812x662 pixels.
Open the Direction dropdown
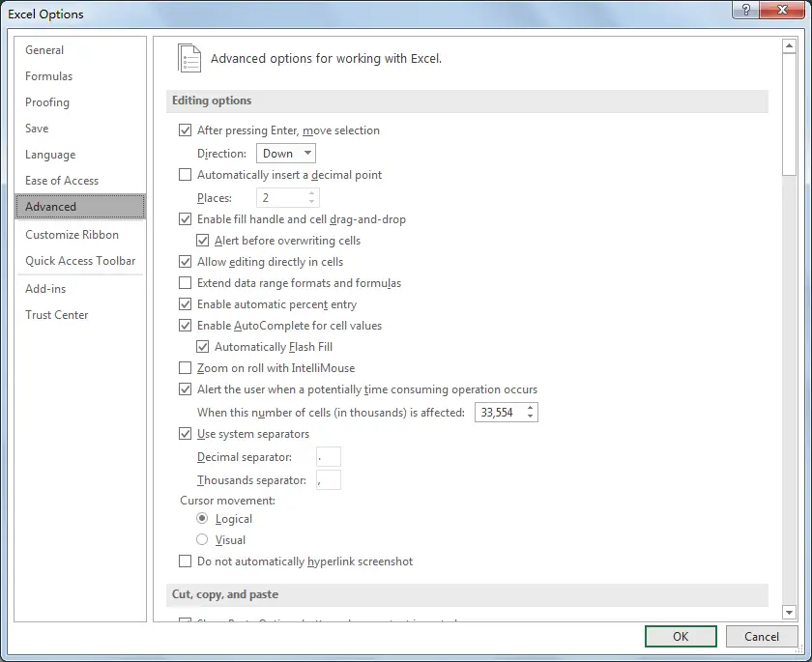pyautogui.click(x=286, y=154)
